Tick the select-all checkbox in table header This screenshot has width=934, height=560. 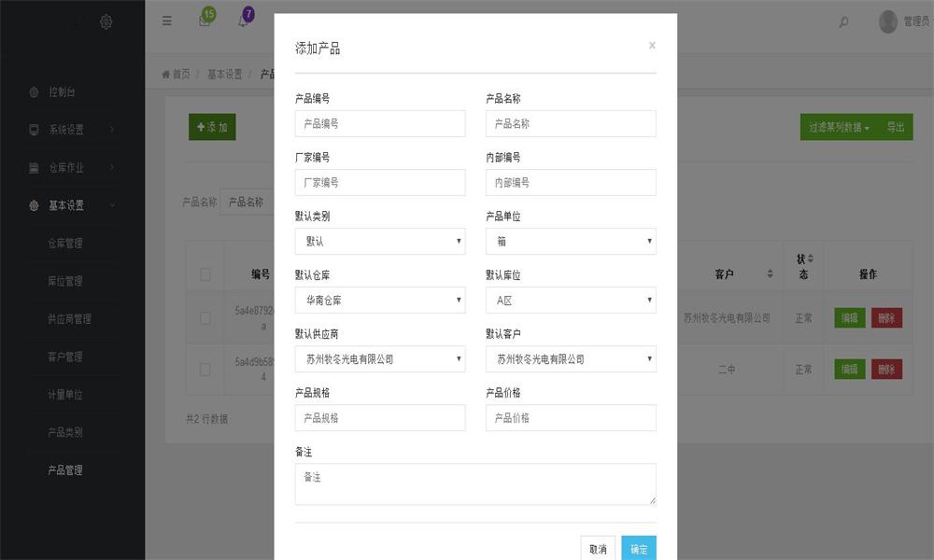[205, 274]
